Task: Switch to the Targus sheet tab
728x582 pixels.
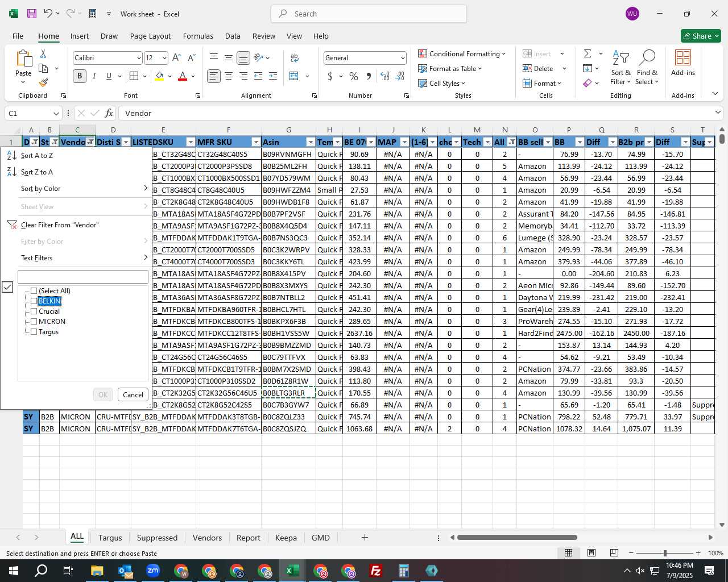Action: click(110, 538)
